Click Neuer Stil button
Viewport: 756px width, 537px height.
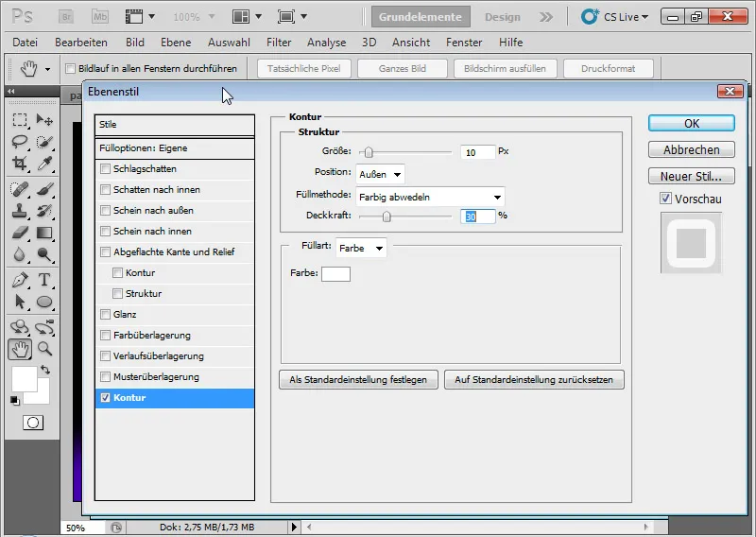[692, 176]
